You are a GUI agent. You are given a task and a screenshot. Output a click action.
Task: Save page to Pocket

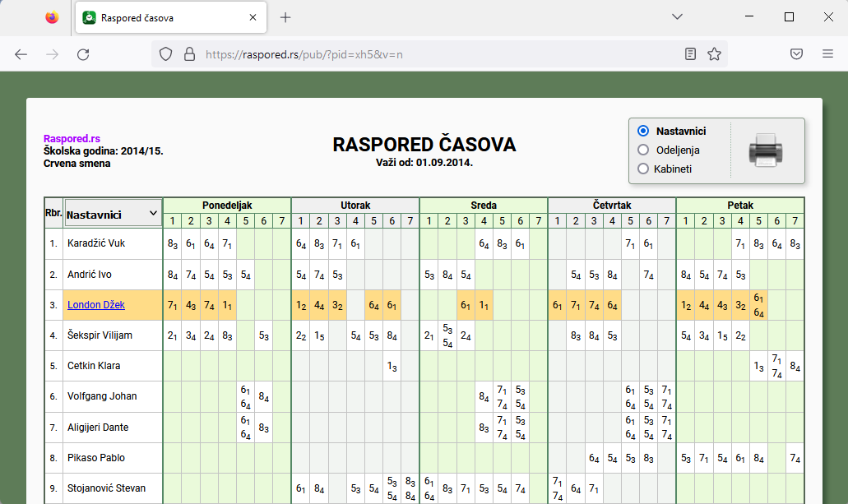pyautogui.click(x=796, y=54)
